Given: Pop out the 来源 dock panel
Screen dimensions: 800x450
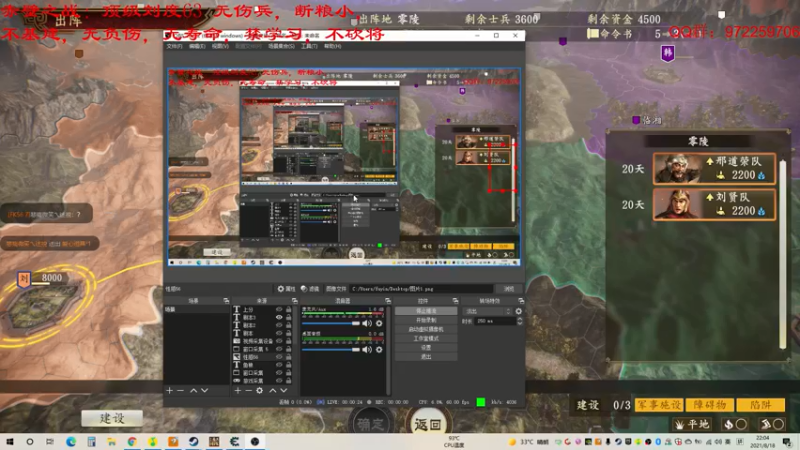Looking at the screenshot, I should pos(294,301).
